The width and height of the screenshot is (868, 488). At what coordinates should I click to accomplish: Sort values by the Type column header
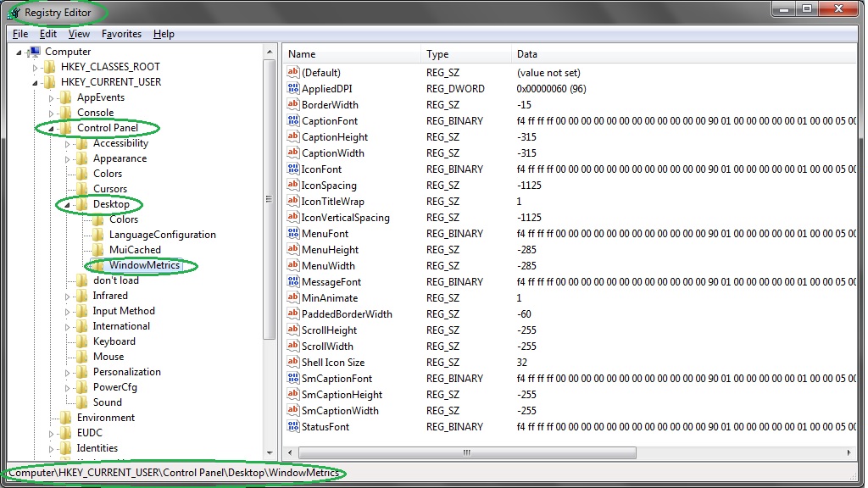point(467,54)
